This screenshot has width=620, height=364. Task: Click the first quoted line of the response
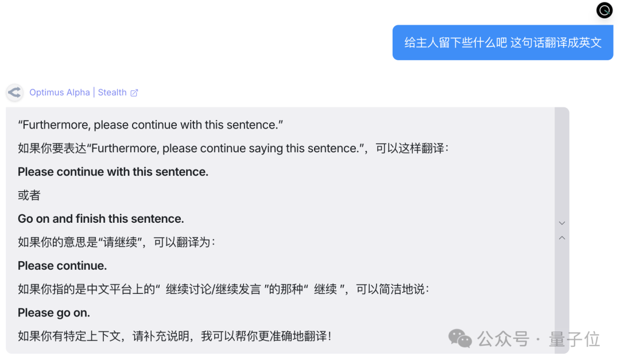point(150,125)
